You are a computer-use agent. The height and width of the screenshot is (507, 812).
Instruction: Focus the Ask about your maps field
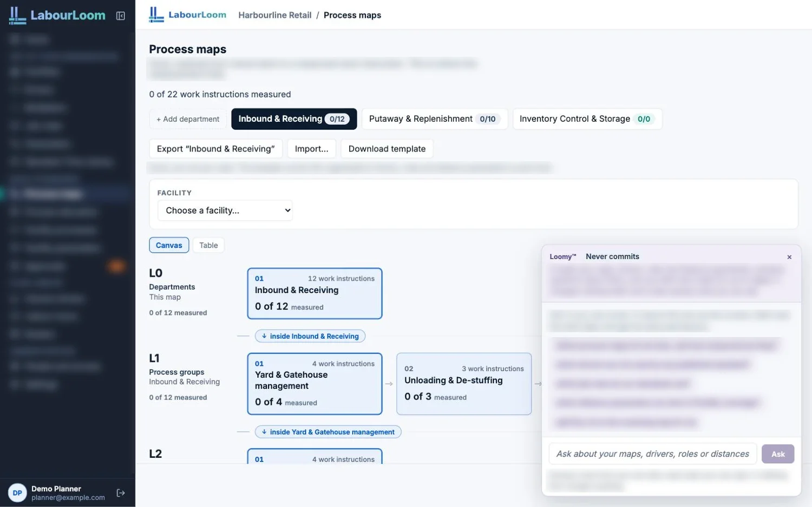[653, 454]
